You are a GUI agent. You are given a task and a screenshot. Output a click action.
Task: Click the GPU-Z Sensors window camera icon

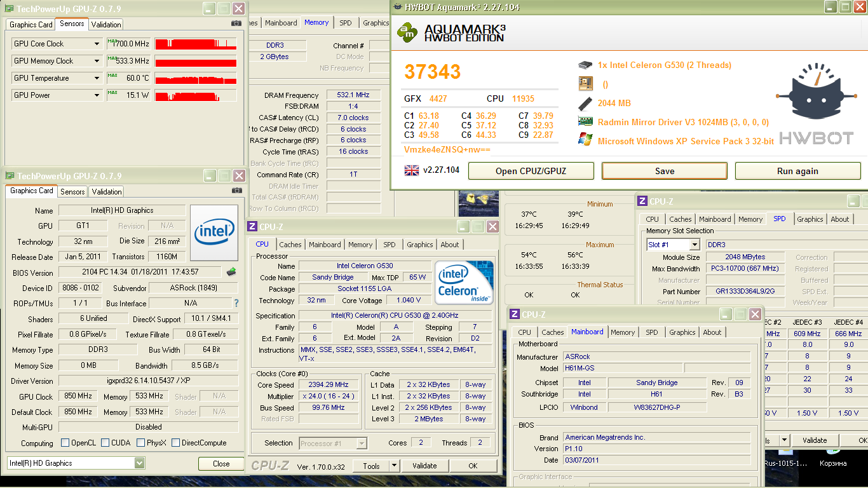click(x=236, y=24)
